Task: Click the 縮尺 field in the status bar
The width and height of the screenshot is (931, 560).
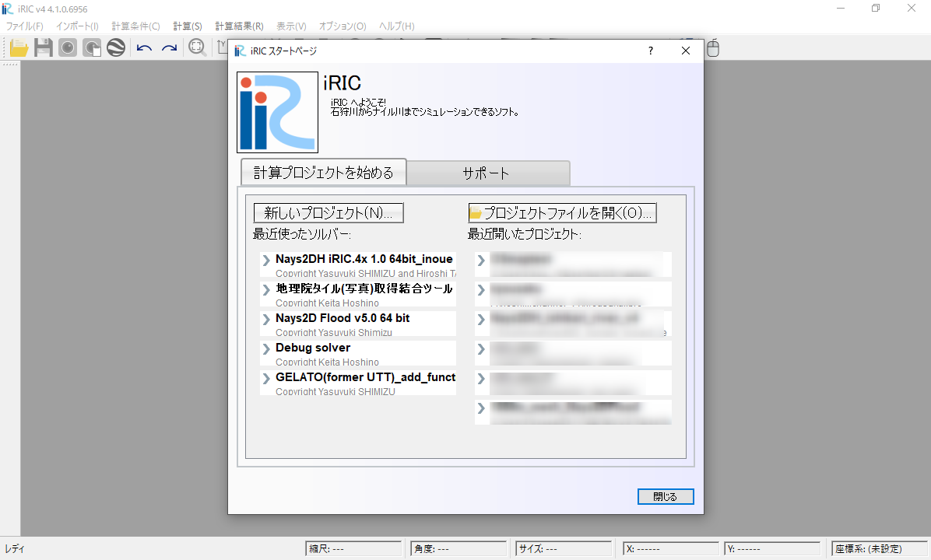Action: pyautogui.click(x=354, y=549)
